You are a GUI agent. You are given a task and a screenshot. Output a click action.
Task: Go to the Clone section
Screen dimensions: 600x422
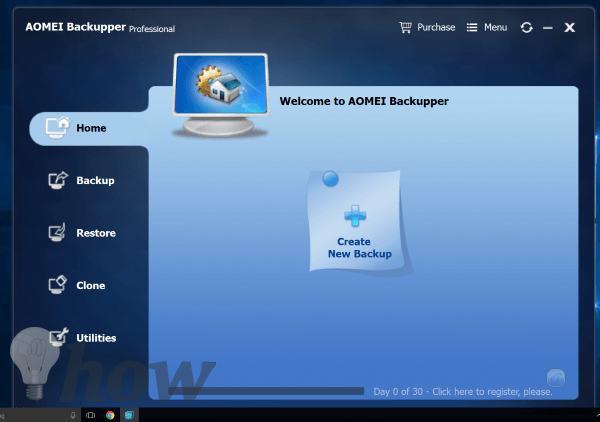[x=77, y=285]
